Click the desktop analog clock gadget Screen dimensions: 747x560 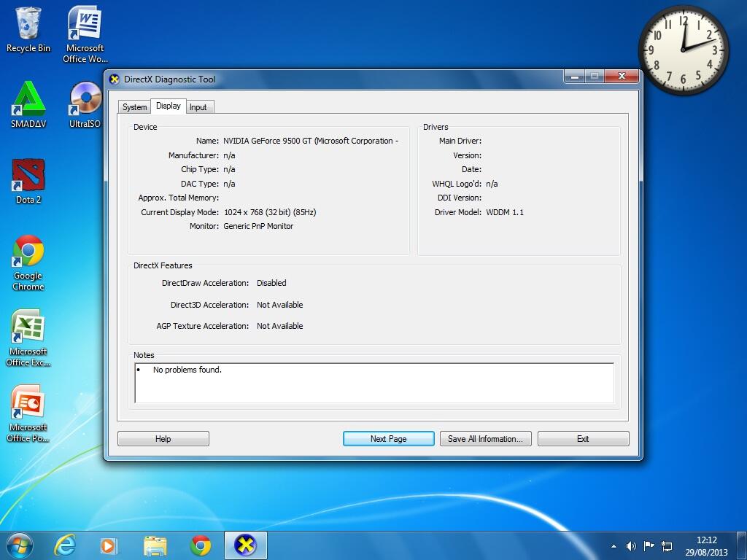tap(683, 50)
